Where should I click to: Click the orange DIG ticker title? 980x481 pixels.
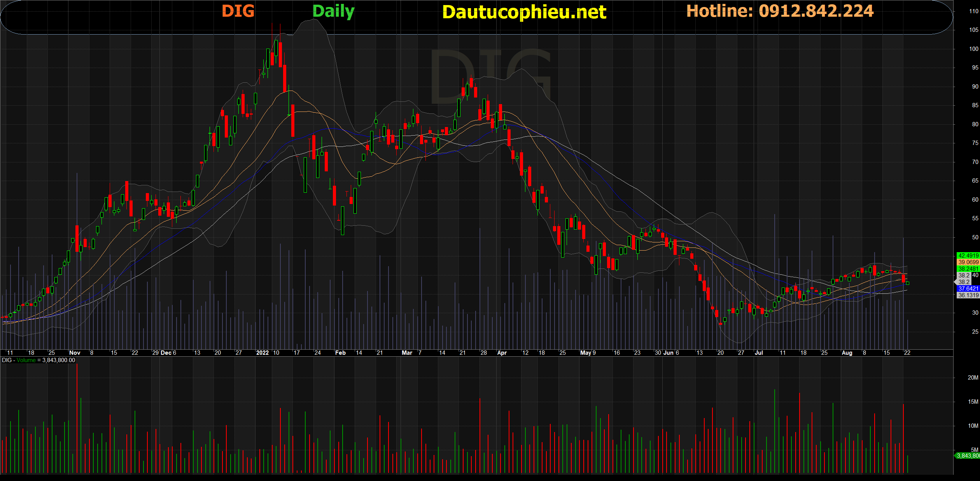pyautogui.click(x=238, y=11)
